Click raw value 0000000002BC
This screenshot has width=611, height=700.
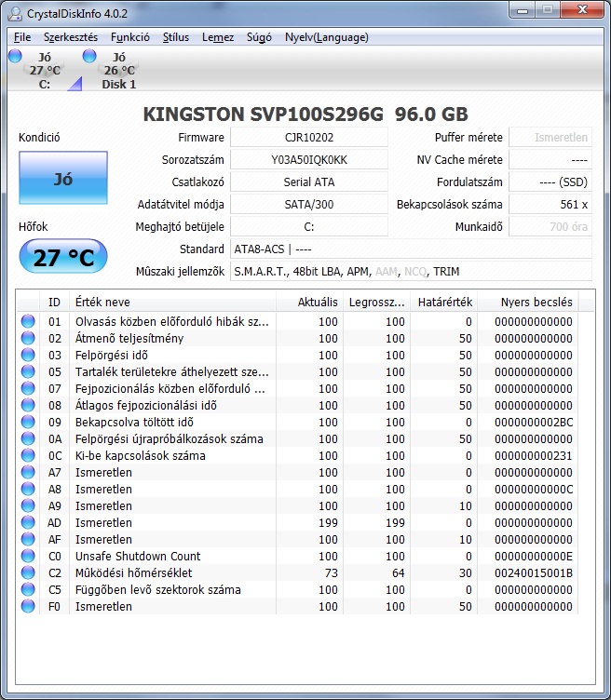[x=534, y=422]
